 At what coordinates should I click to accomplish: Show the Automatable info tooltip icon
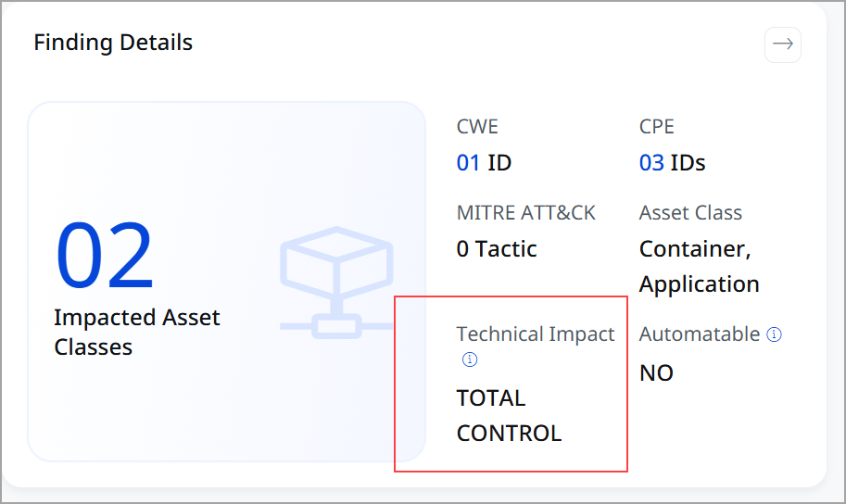774,334
